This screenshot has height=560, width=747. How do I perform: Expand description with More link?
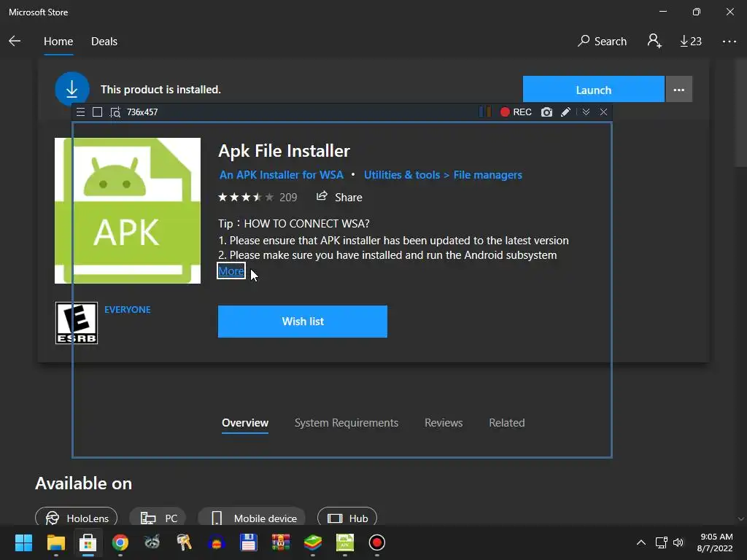click(x=231, y=271)
